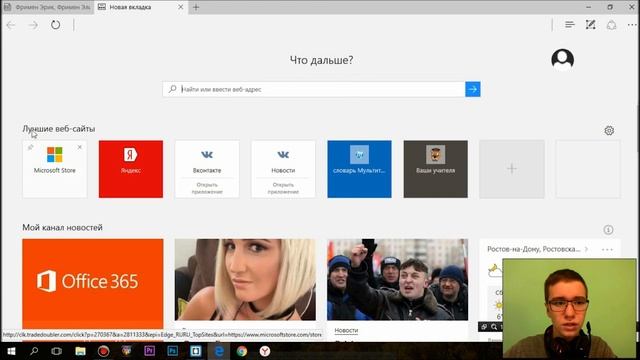
Task: Refresh the page with the reload icon
Action: [56, 25]
